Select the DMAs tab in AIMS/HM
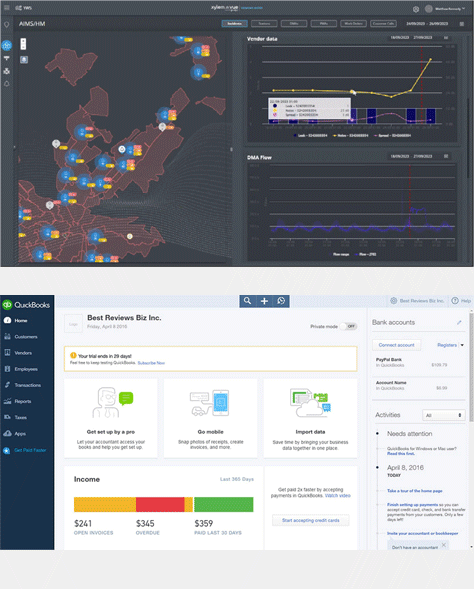Screen dimensions: 474x589 point(294,24)
